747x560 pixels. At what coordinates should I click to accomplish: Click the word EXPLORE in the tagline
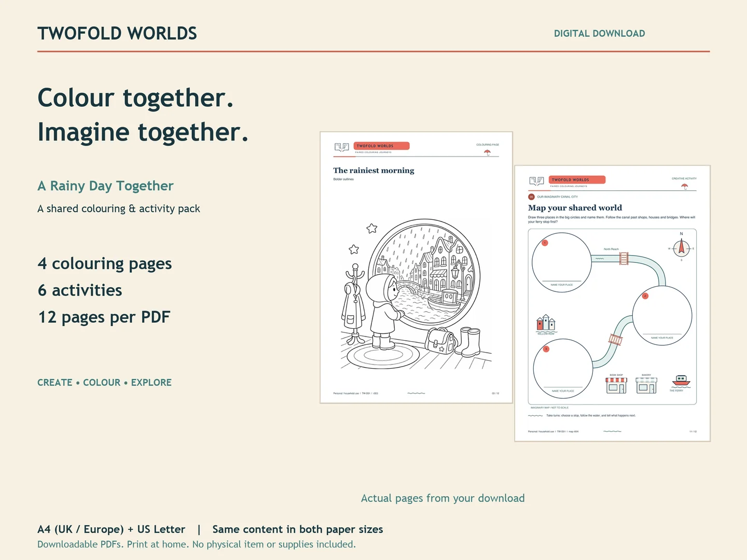(x=151, y=383)
